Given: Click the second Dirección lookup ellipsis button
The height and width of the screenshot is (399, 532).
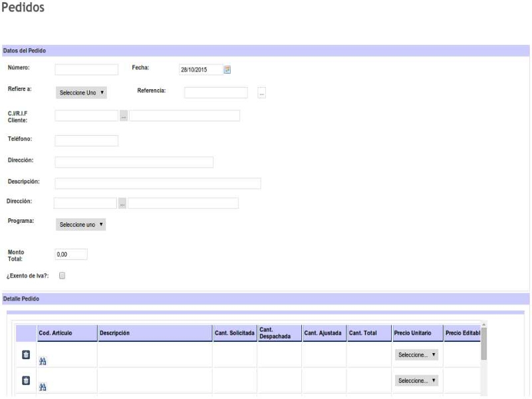Looking at the screenshot, I should (x=122, y=203).
